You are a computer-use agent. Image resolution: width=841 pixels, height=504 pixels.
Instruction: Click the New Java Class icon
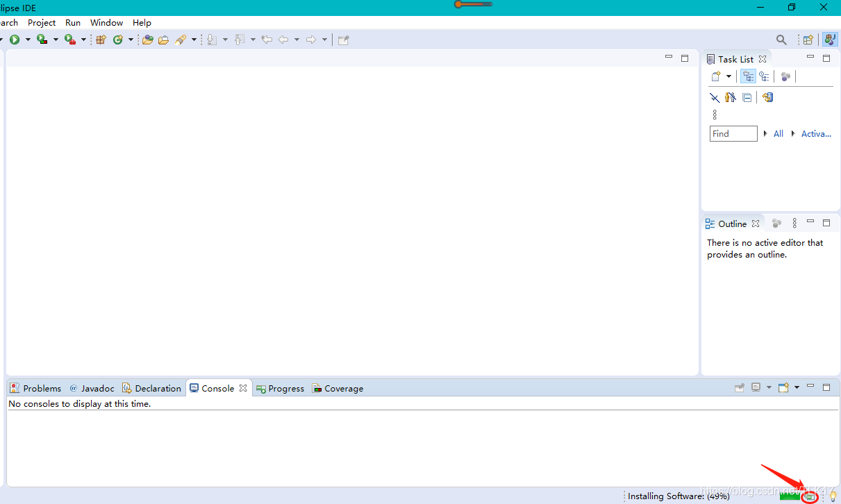coord(118,40)
